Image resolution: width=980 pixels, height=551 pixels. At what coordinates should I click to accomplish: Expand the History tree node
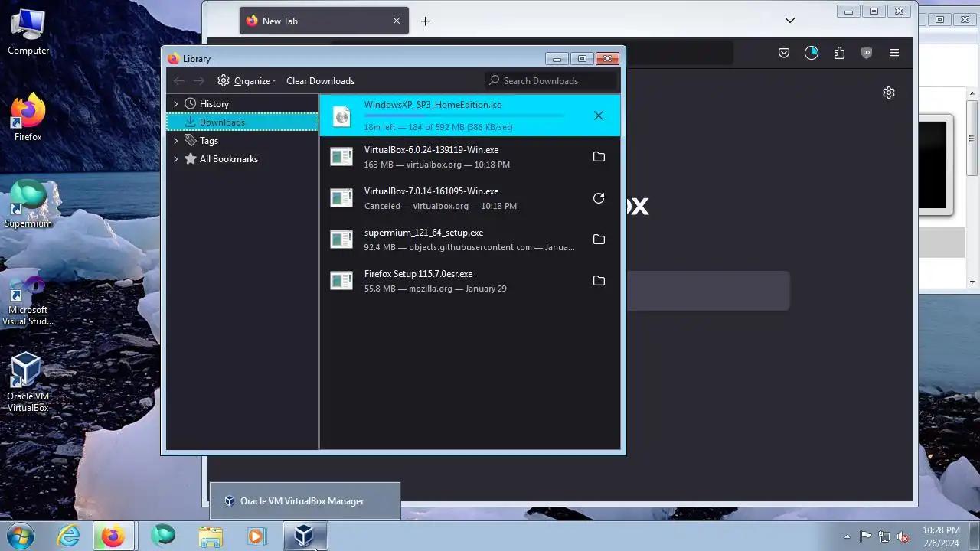coord(175,104)
